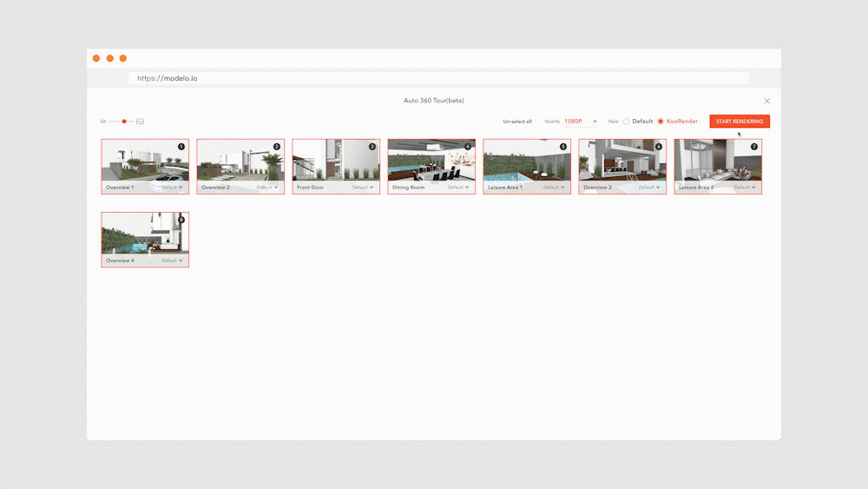Viewport: 868px width, 489px height.
Task: Open the Quality 1080P dropdown
Action: [581, 122]
